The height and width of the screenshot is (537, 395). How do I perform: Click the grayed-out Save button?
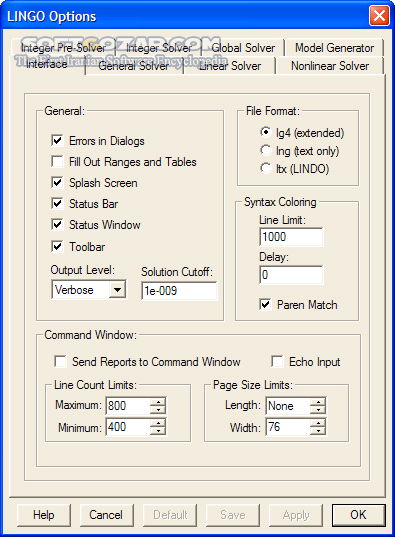click(233, 515)
